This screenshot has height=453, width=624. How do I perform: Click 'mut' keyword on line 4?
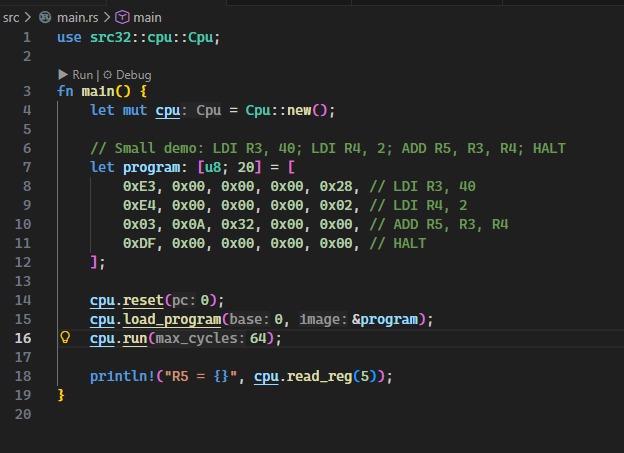tap(135, 110)
